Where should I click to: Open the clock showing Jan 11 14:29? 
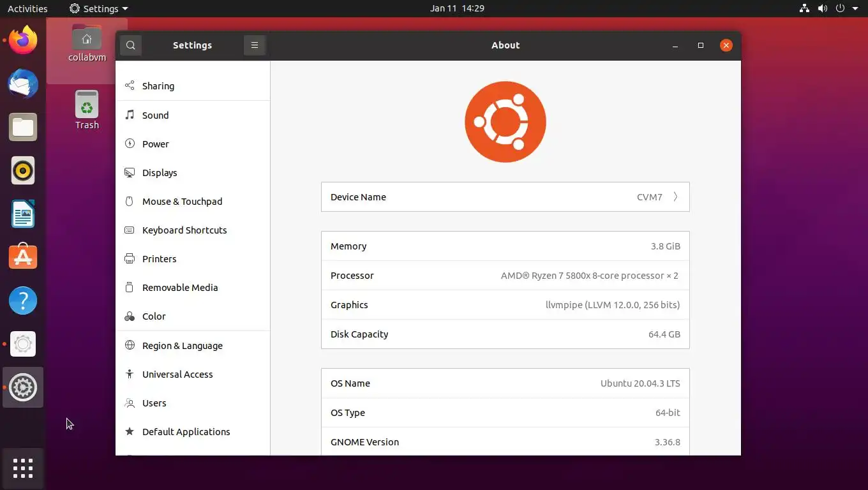(457, 8)
